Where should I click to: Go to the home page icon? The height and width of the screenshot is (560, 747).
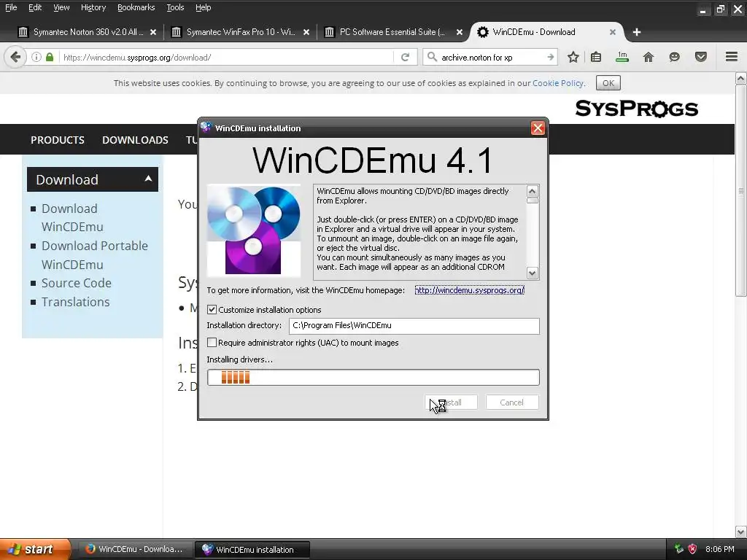(x=649, y=57)
